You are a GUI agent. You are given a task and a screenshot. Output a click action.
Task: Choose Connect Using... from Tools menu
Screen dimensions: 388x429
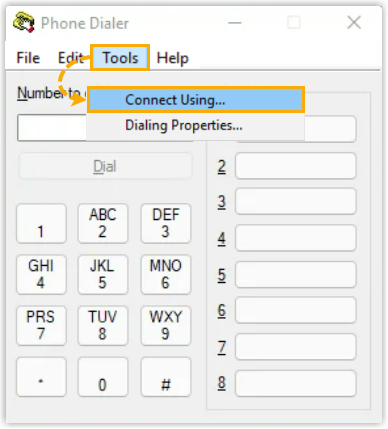[196, 100]
